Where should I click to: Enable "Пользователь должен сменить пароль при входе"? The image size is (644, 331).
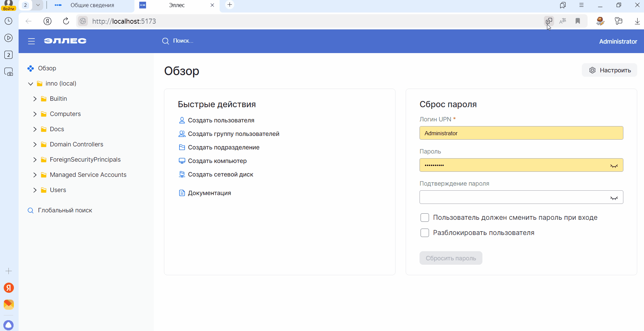click(425, 217)
